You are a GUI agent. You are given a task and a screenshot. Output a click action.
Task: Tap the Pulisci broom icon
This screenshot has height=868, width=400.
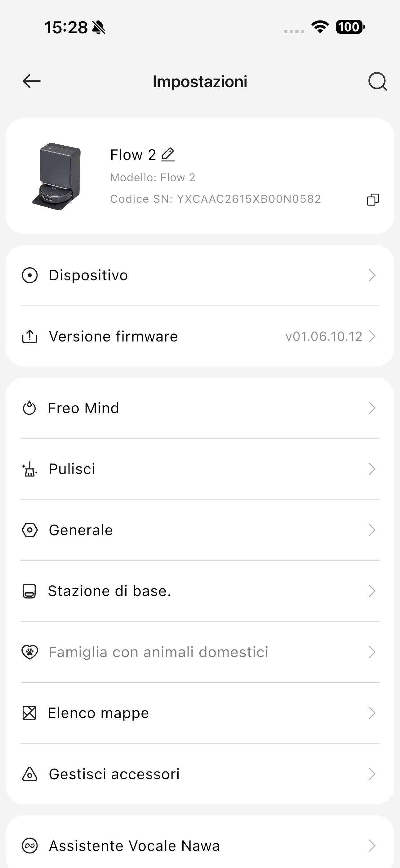pos(30,469)
